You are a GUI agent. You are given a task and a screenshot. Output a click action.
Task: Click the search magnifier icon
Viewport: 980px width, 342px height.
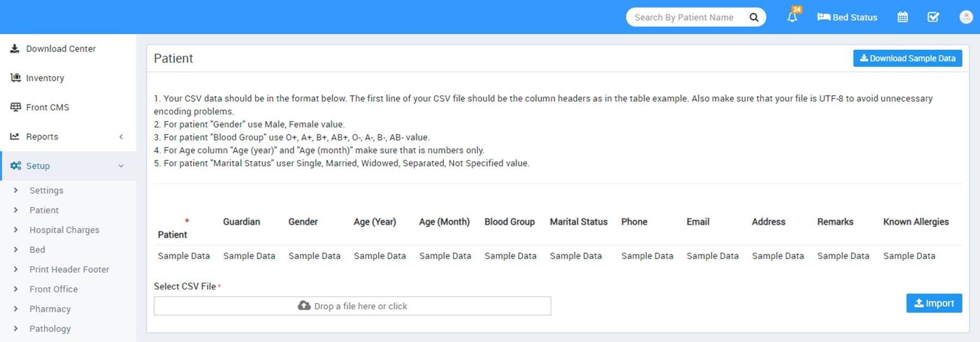tap(754, 17)
